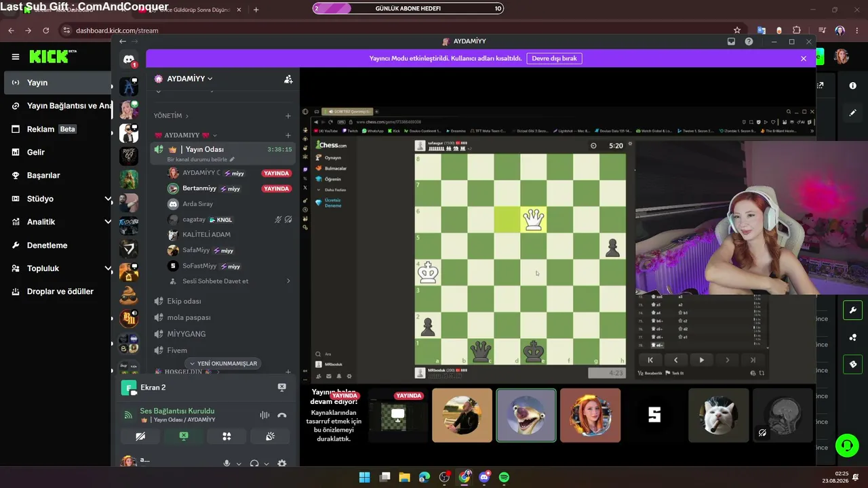868x488 pixels.
Task: Bookmark the Kick dashboard page with the star
Action: [737, 30]
